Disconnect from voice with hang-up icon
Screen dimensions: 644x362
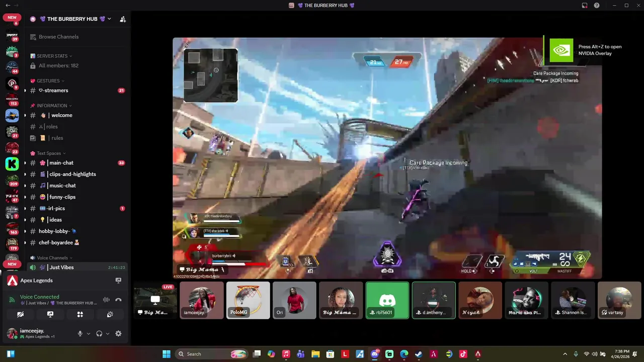[118, 300]
